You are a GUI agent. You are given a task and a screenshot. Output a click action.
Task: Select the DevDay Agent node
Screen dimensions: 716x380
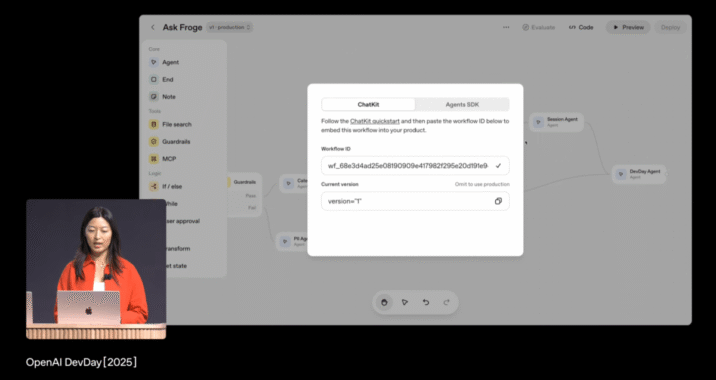639,174
